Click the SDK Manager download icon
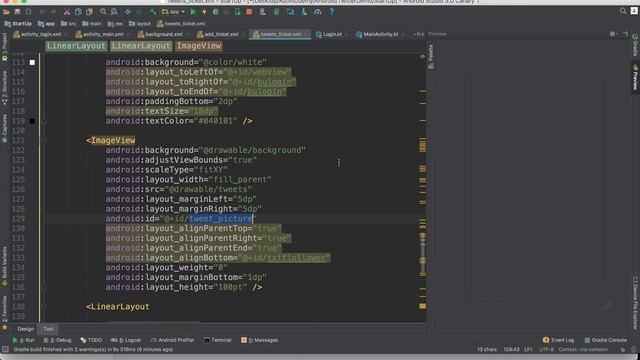The image size is (640, 360). (304, 12)
